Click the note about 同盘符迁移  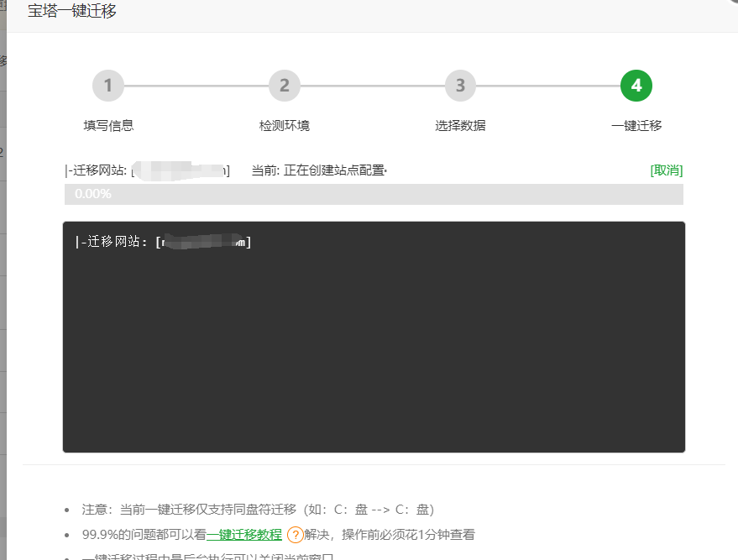point(258,510)
